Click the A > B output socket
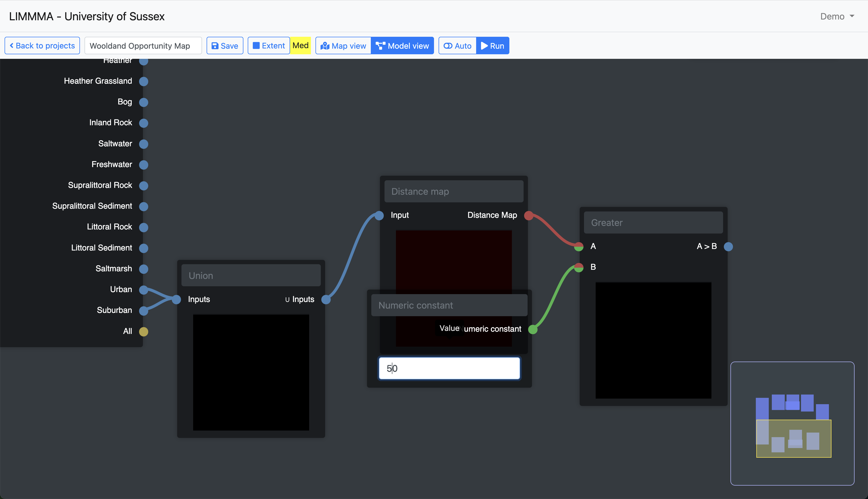Image resolution: width=868 pixels, height=499 pixels. (728, 246)
